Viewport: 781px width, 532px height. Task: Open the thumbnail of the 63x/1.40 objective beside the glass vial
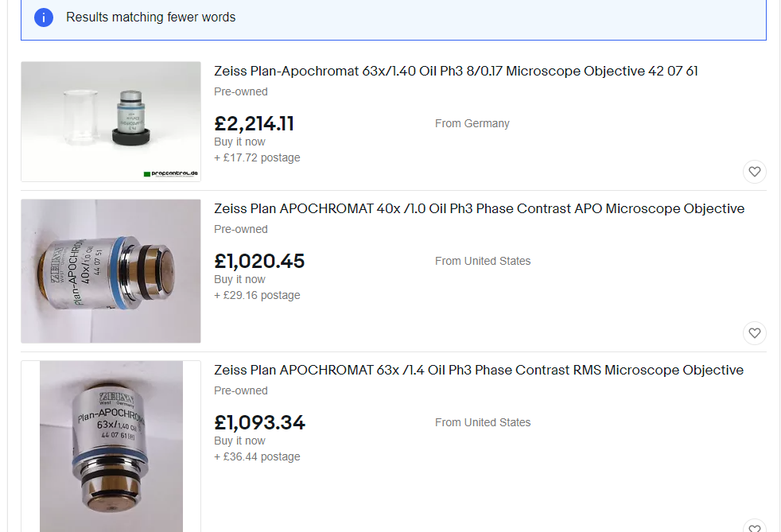click(111, 121)
